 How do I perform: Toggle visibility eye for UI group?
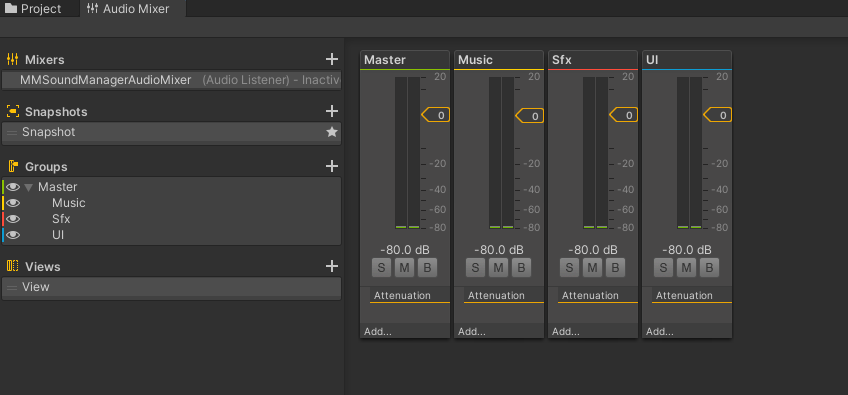pyautogui.click(x=13, y=235)
